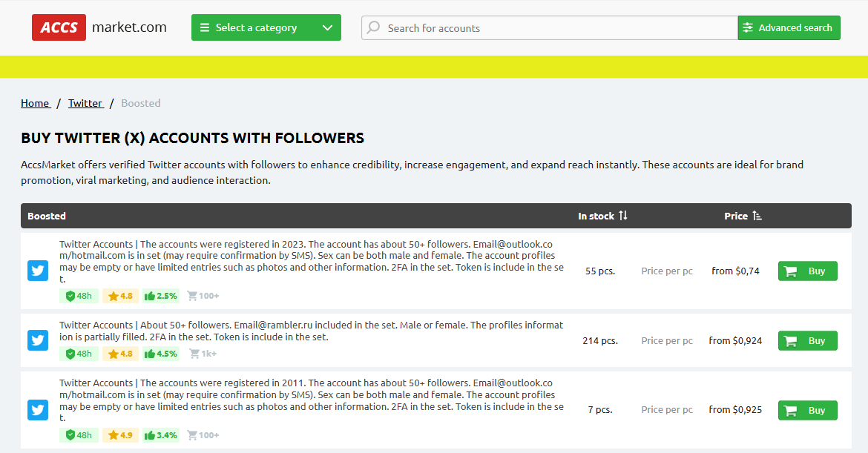
Task: Click the 7 pcs. stock value
Action: pyautogui.click(x=600, y=410)
